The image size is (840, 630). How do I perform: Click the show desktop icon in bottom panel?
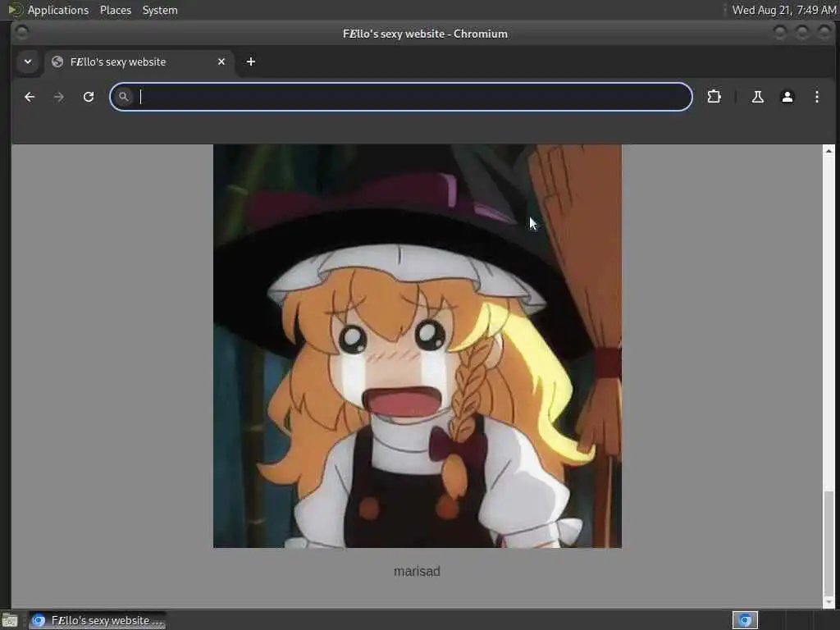[x=10, y=621]
